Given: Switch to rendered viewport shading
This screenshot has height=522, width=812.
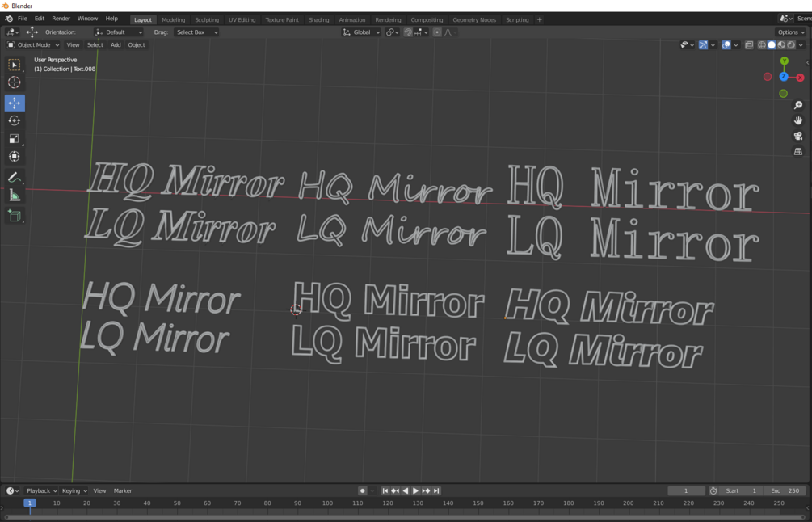Looking at the screenshot, I should click(791, 45).
